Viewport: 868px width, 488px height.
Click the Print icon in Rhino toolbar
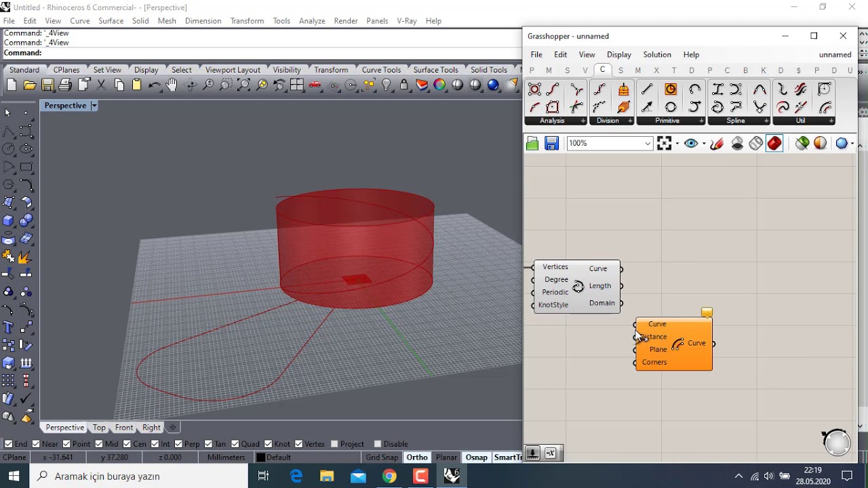65,85
